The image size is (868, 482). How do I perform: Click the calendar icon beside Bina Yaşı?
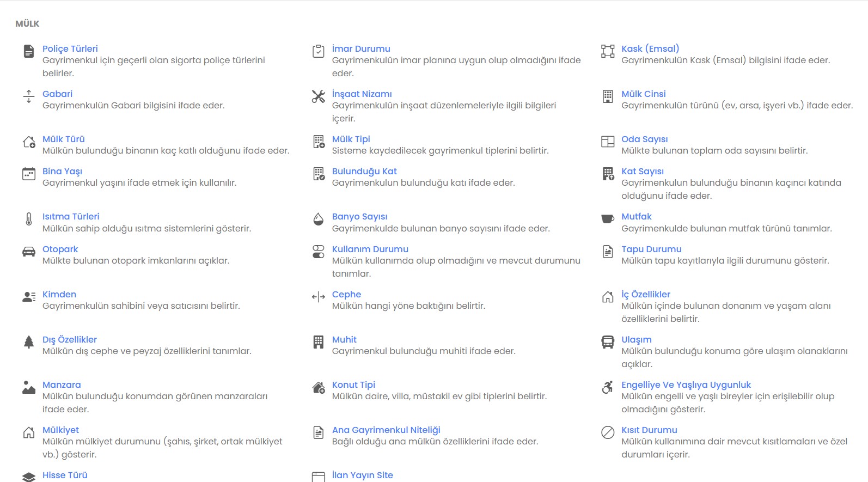tap(29, 174)
